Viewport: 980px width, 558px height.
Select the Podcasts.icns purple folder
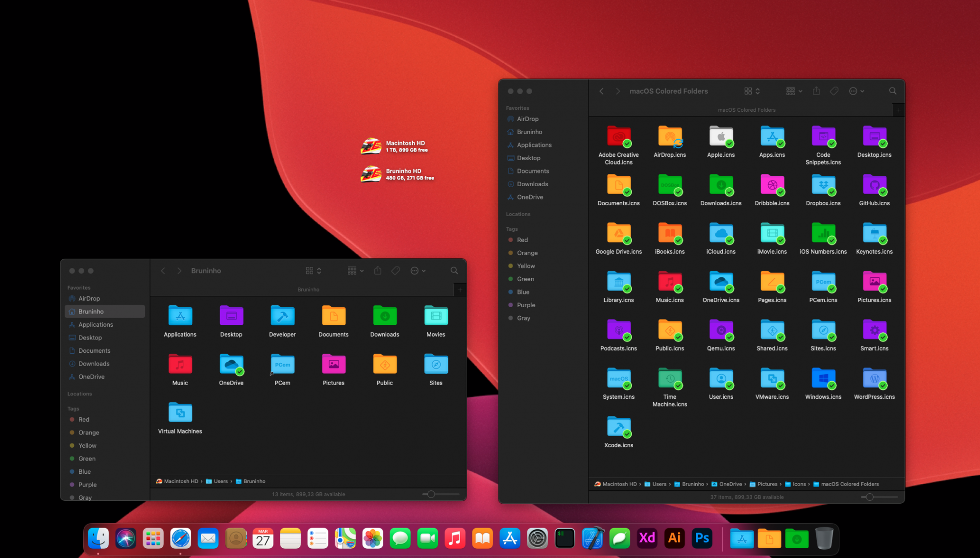619,330
